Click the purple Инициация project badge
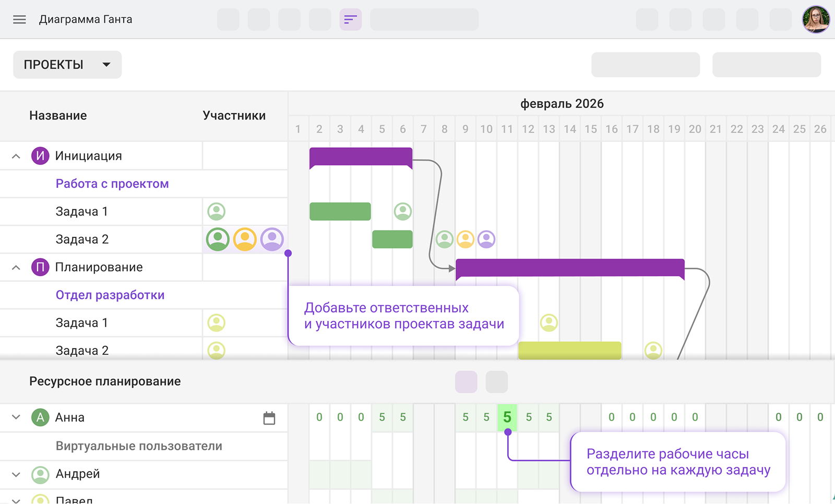 pos(40,156)
